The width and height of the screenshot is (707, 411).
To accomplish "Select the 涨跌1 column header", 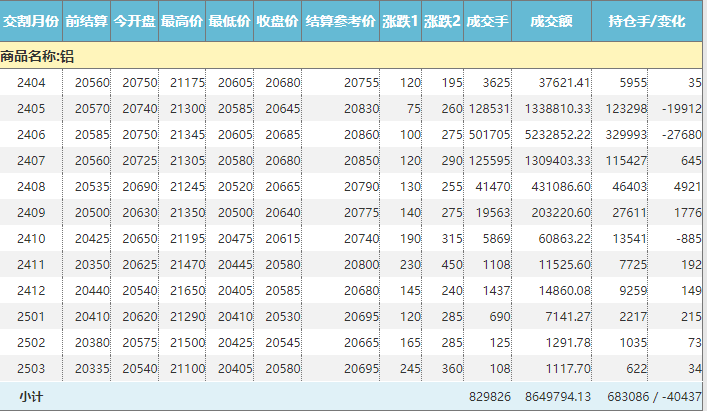I will tap(401, 21).
